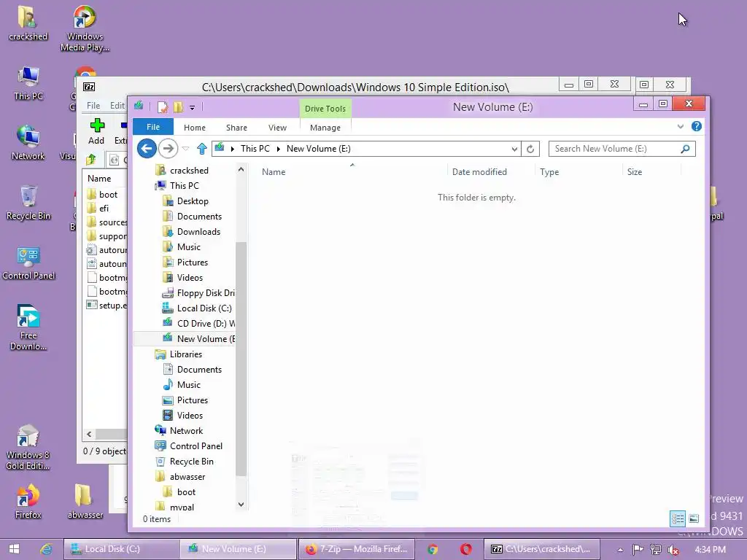Viewport: 747px width, 560px height.
Task: Go up one folder level arrow
Action: (202, 149)
